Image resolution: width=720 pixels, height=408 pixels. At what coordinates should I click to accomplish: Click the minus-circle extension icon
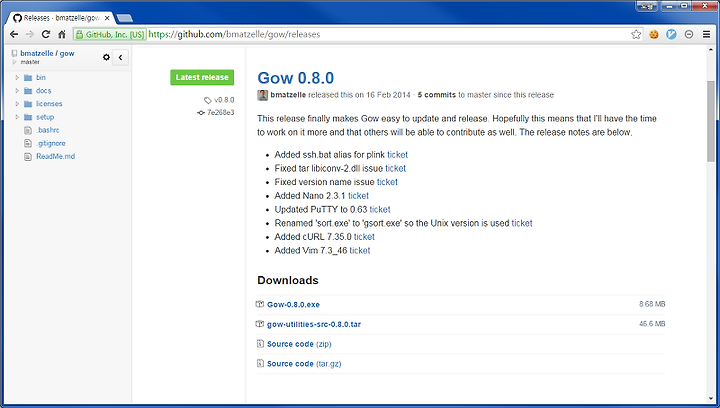689,34
